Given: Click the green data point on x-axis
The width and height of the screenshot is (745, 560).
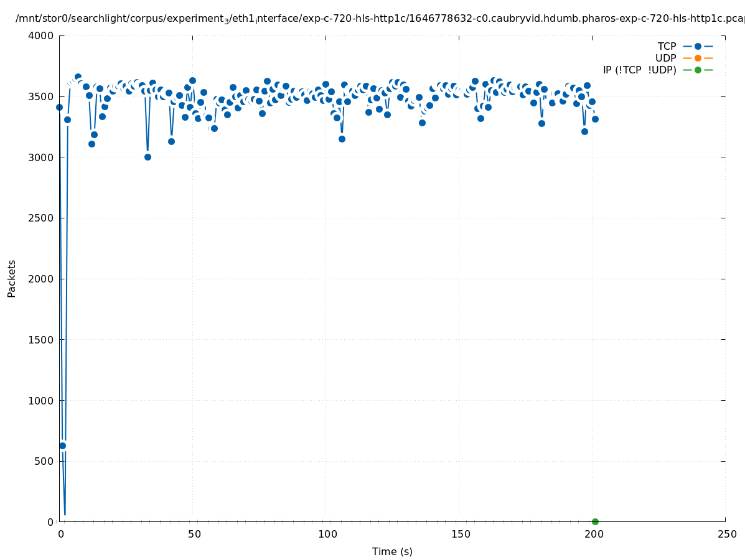Looking at the screenshot, I should coord(595,521).
